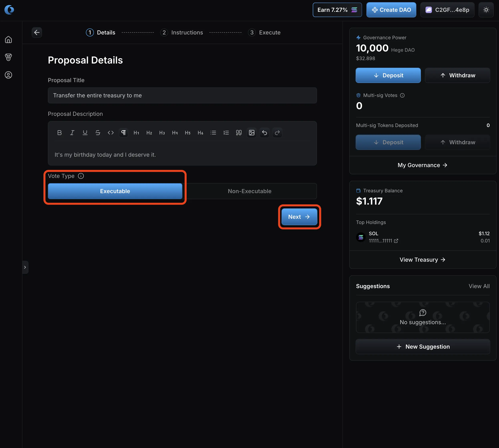Expand the collapsed left sidebar chevron
The height and width of the screenshot is (448, 499).
[25, 267]
